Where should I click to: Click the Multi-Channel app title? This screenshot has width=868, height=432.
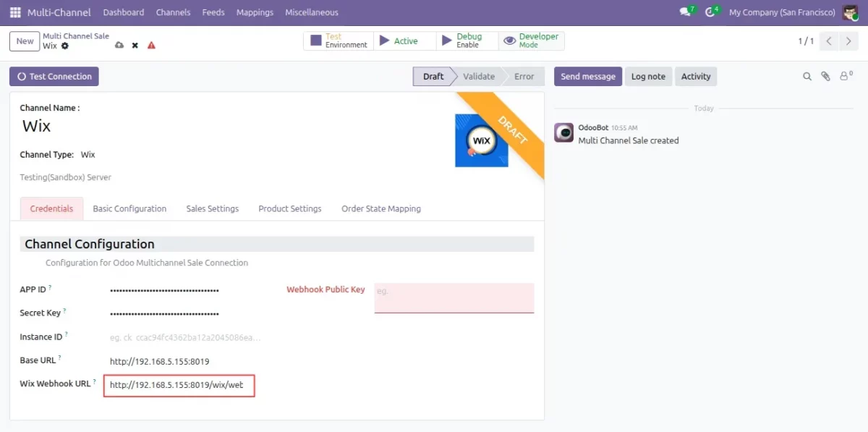[x=59, y=12]
